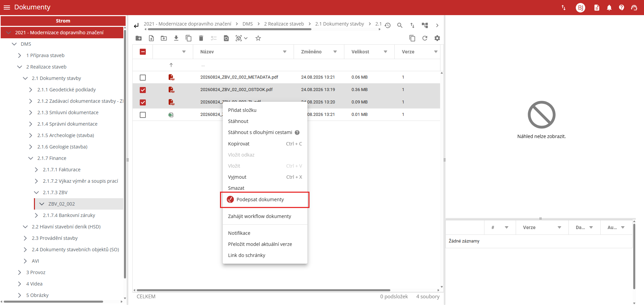The height and width of the screenshot is (305, 644).
Task: Open the Změněno column filter menu
Action: tap(335, 52)
